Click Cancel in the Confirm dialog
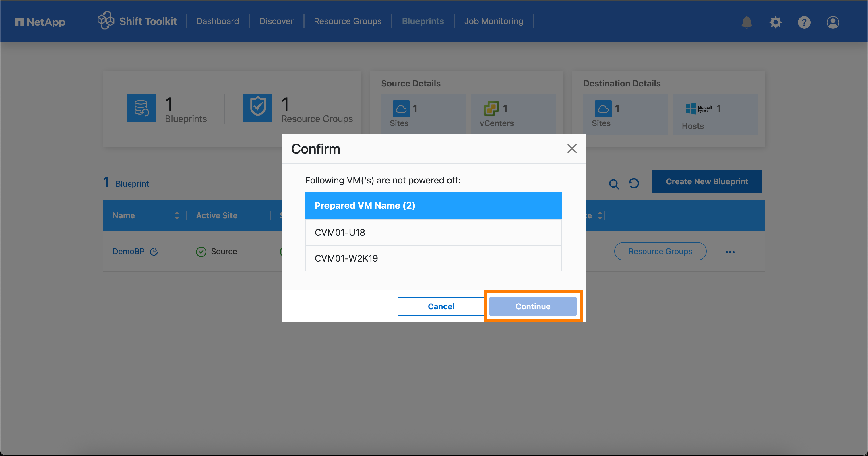868x456 pixels. (x=441, y=306)
